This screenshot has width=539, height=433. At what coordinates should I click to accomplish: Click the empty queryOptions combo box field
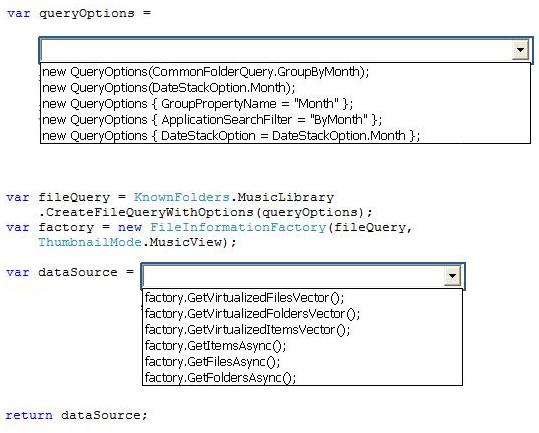coord(276,51)
